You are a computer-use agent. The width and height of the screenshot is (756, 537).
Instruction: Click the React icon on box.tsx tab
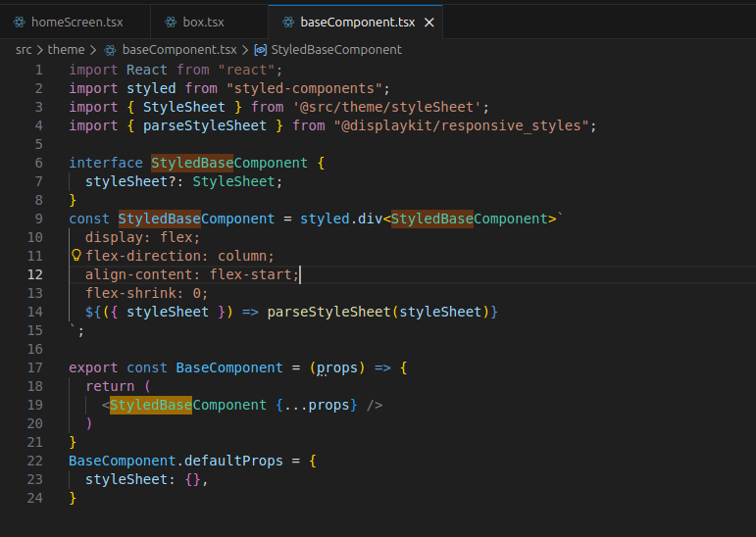pos(171,22)
